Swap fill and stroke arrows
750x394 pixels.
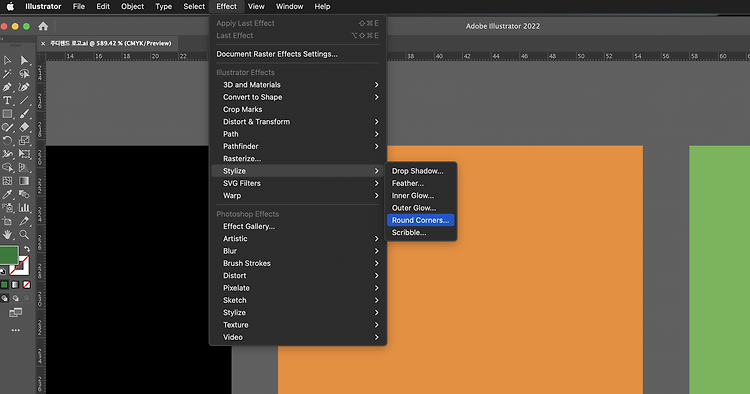point(27,249)
